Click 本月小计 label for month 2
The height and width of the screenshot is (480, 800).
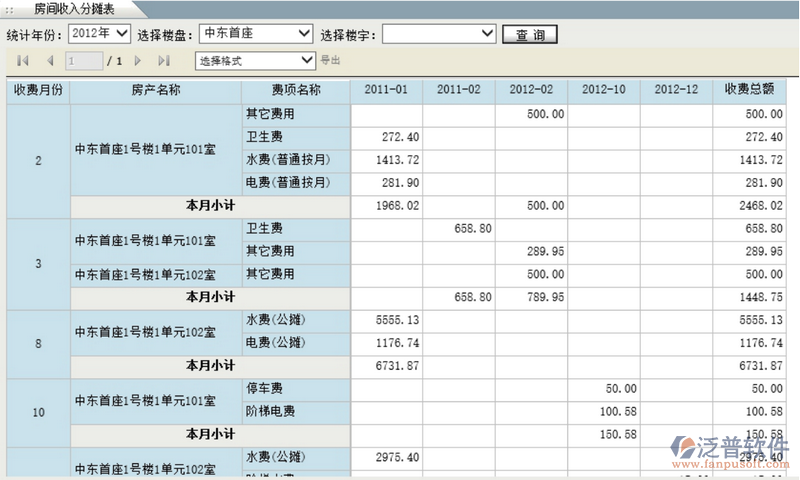point(210,206)
